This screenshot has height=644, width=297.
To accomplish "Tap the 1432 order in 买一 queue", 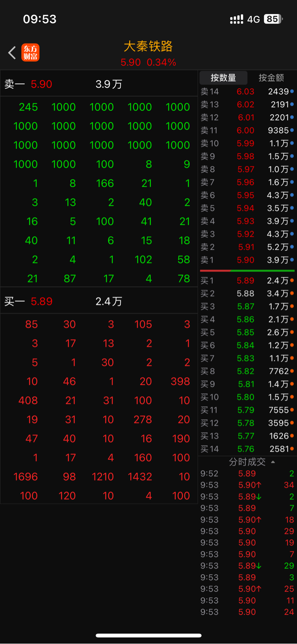I will click(140, 477).
